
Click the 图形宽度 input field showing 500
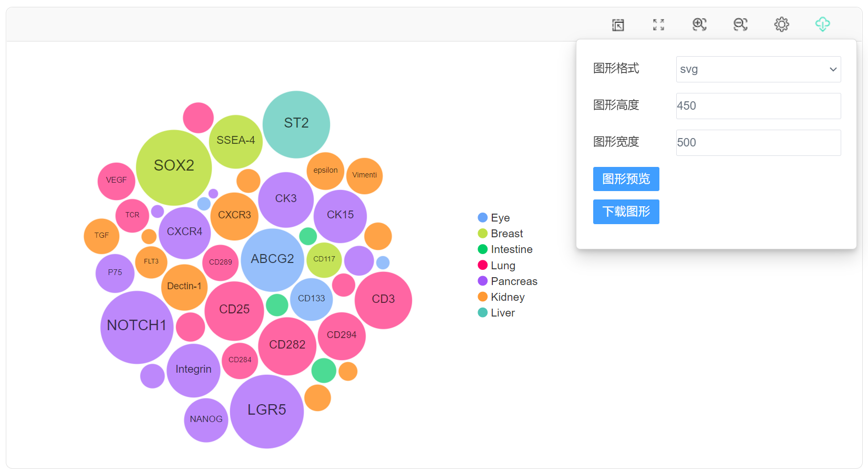pos(758,143)
